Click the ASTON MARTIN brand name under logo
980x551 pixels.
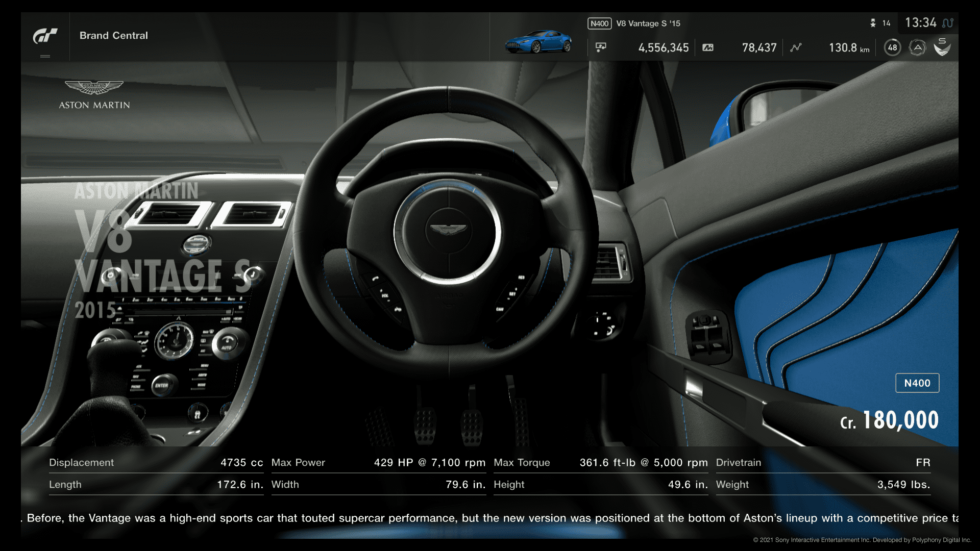94,105
